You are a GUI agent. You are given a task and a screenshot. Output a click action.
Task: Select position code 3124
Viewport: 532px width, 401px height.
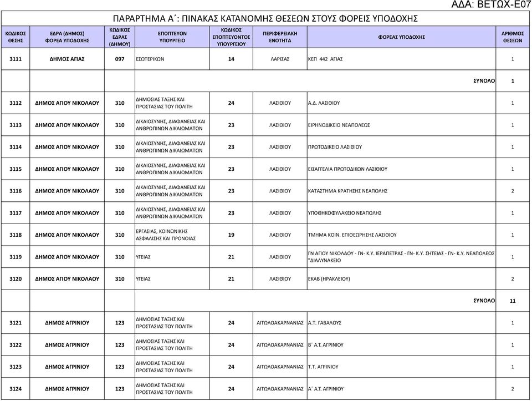tap(16, 389)
